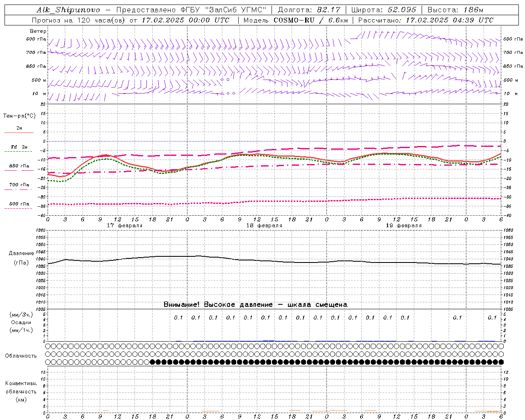This screenshot has height=420, width=525.
Task: Click the Облачность cloudiness label
Action: [21, 356]
